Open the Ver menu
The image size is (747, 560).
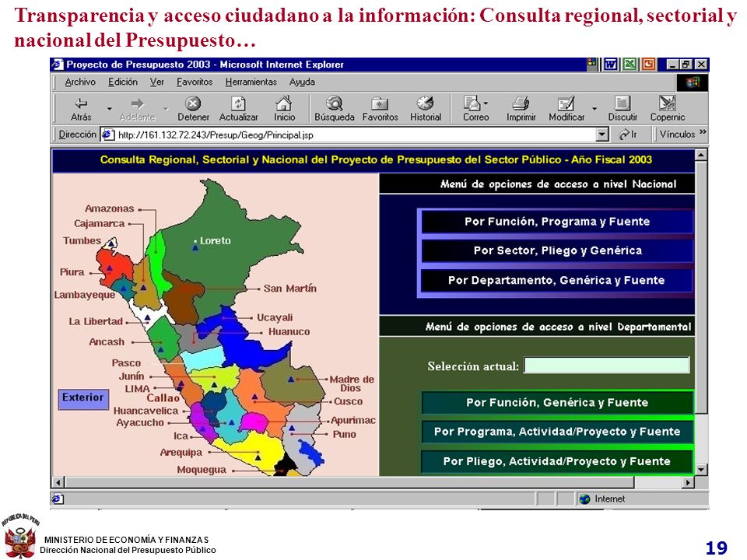point(156,82)
